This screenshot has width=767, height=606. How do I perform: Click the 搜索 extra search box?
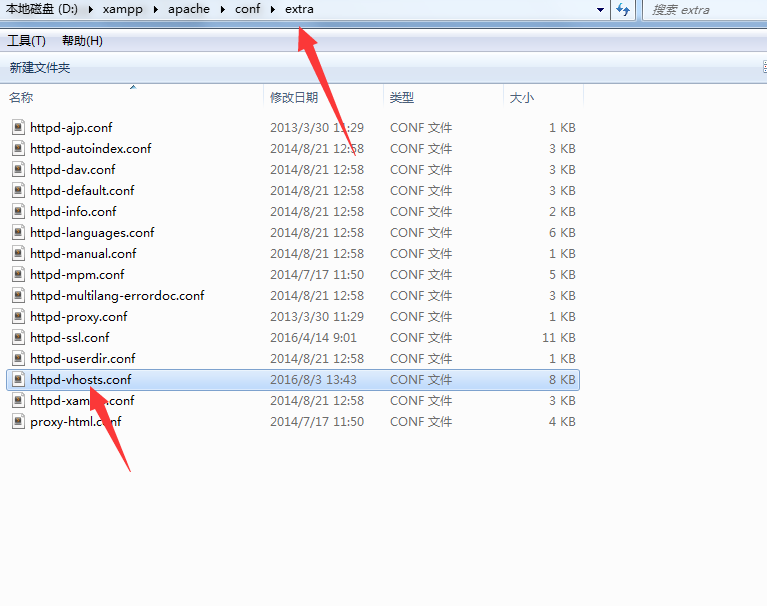[704, 10]
